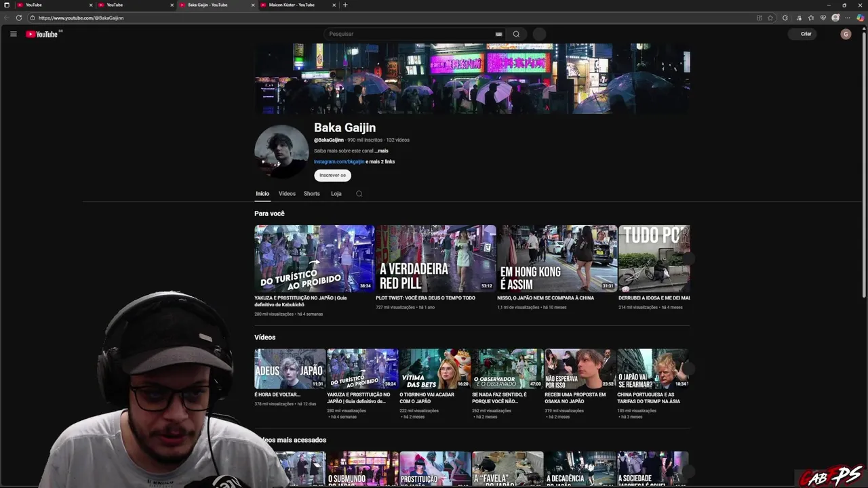Click the Para você section heading
This screenshot has height=488, width=868.
coord(269,213)
